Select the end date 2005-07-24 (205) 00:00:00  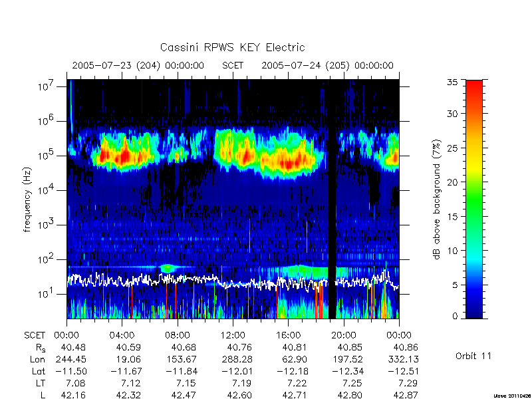click(327, 65)
